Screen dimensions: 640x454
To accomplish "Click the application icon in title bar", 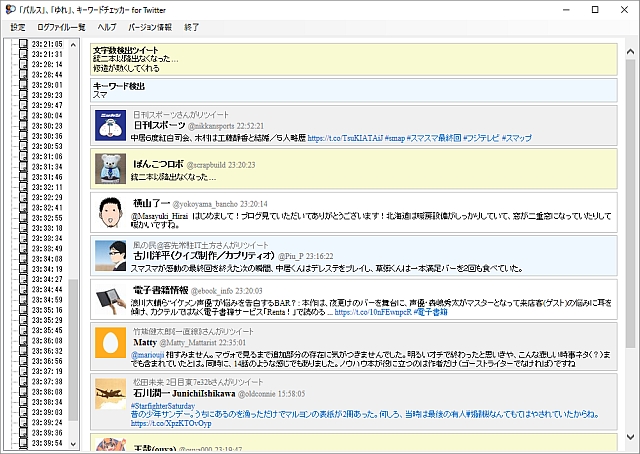I will (x=10, y=9).
